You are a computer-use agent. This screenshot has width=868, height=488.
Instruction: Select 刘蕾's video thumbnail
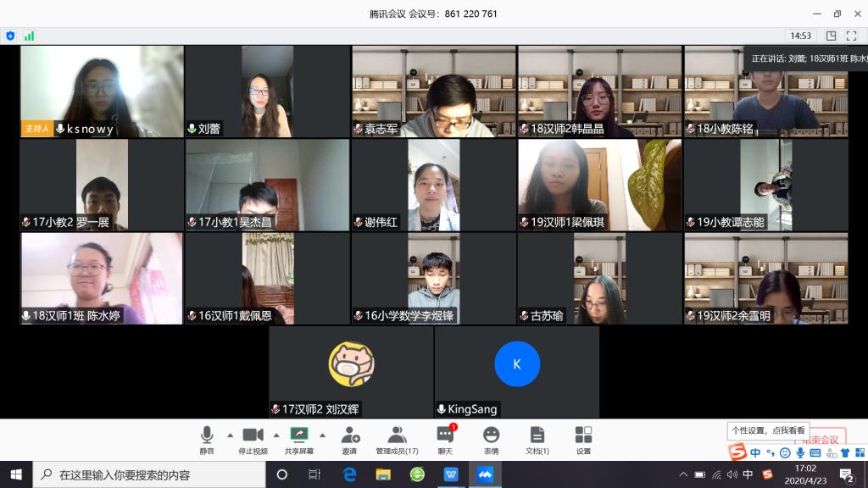[x=267, y=91]
